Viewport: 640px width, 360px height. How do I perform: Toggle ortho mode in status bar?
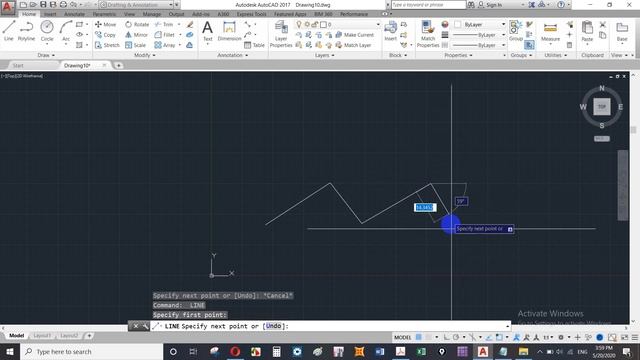447,337
